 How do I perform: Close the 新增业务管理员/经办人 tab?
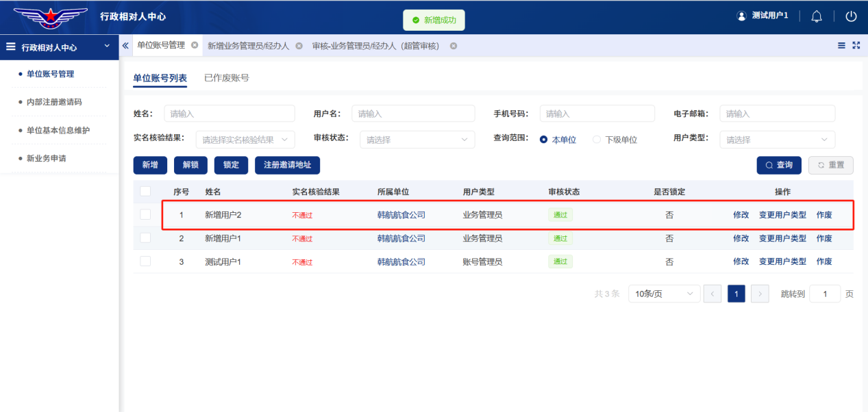(x=299, y=46)
